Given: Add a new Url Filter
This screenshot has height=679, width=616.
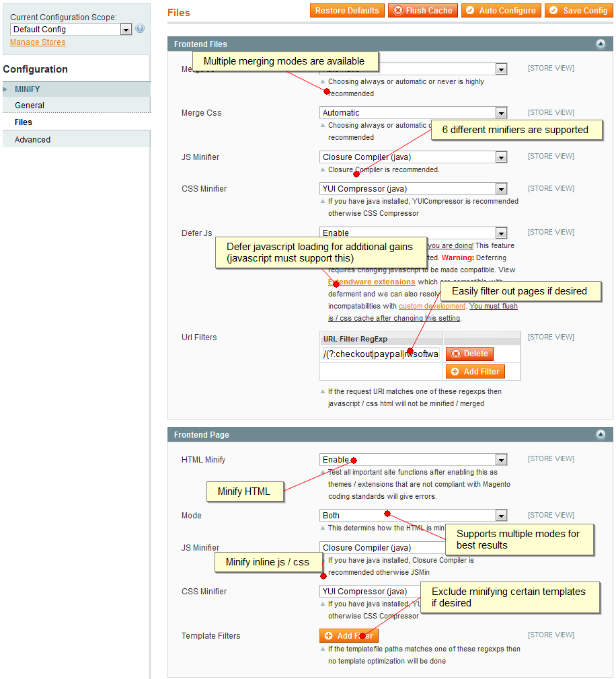Looking at the screenshot, I should (475, 372).
